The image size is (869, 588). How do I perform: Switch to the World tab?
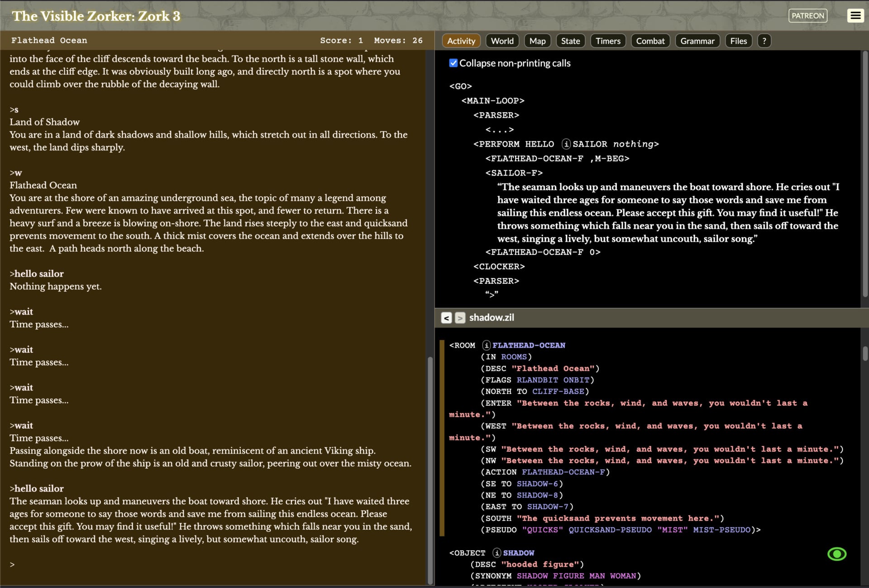tap(502, 41)
